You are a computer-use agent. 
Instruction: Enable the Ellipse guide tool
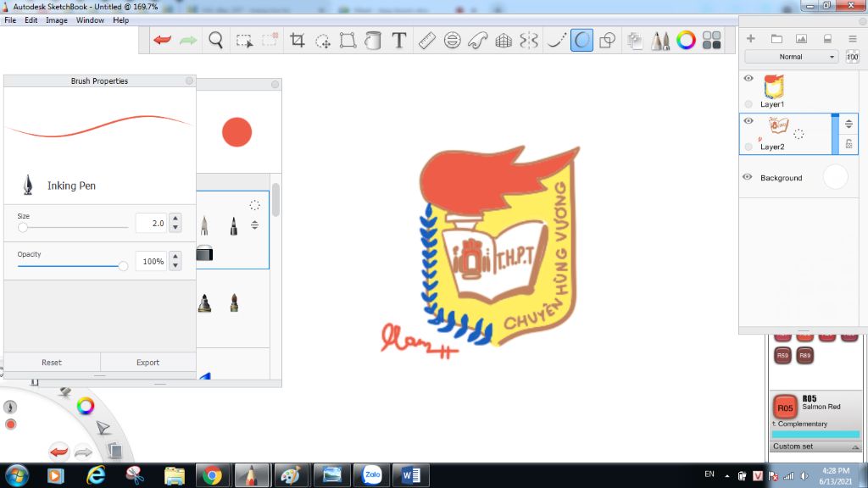click(x=453, y=40)
